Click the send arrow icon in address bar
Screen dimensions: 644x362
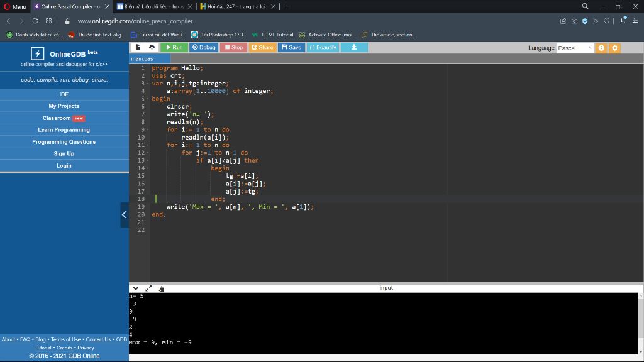coord(596,21)
